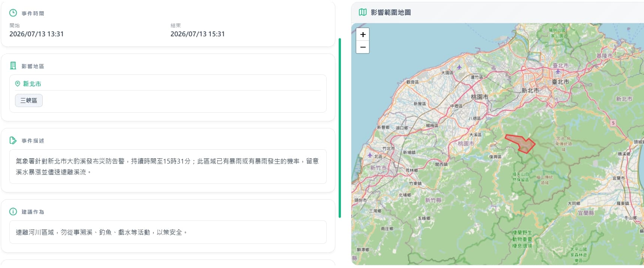
Task: Click the clock icon beside 事件時間
Action: [x=13, y=13]
